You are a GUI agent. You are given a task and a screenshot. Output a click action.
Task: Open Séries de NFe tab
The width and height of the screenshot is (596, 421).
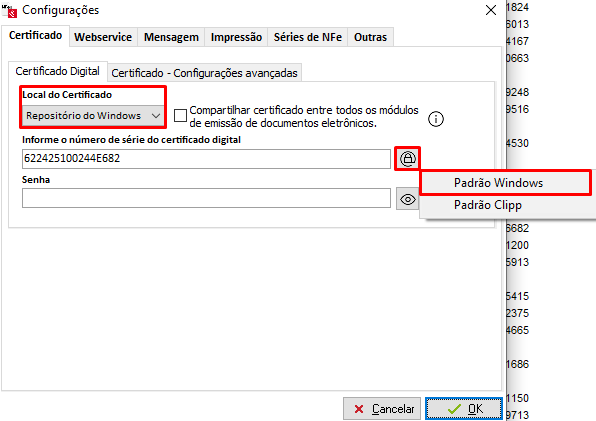point(308,37)
